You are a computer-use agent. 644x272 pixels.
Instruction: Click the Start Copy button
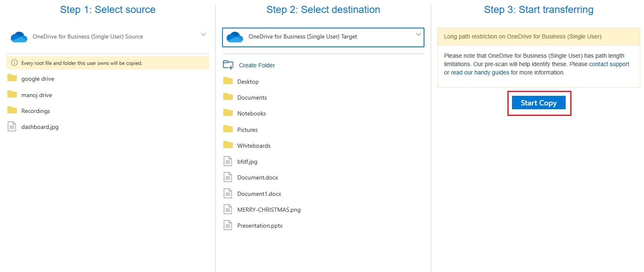(x=539, y=103)
